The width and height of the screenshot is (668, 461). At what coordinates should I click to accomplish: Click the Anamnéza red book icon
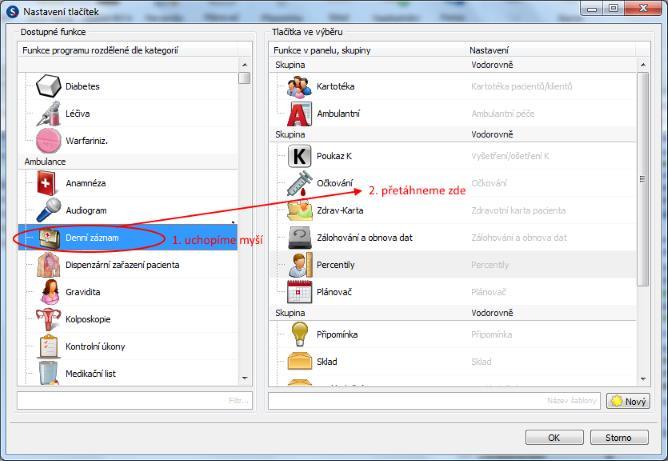[x=48, y=183]
